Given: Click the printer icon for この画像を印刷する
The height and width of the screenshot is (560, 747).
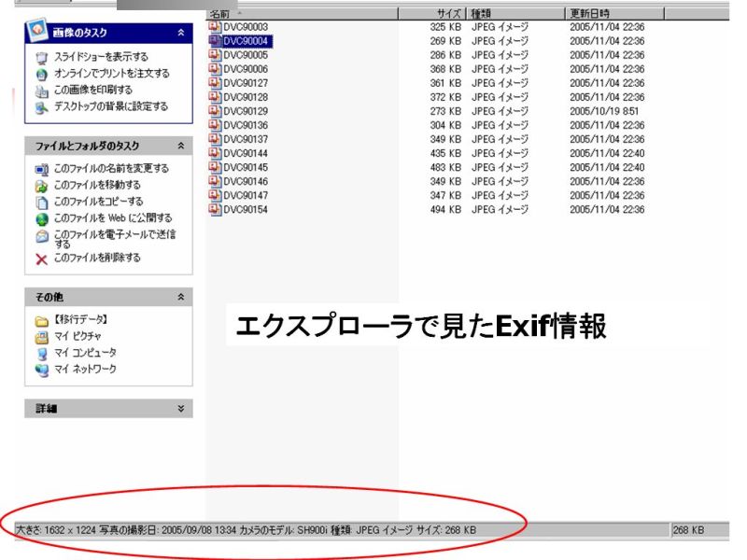Looking at the screenshot, I should tap(42, 91).
